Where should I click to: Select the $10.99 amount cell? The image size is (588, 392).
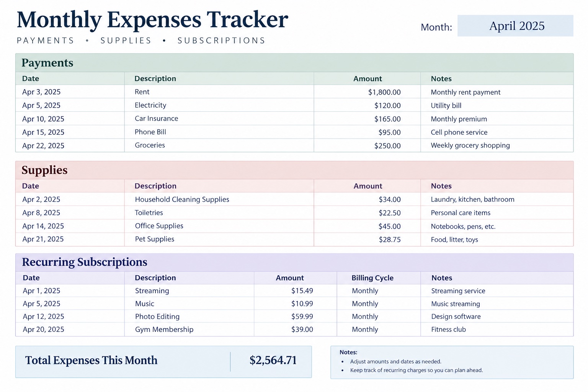point(295,304)
